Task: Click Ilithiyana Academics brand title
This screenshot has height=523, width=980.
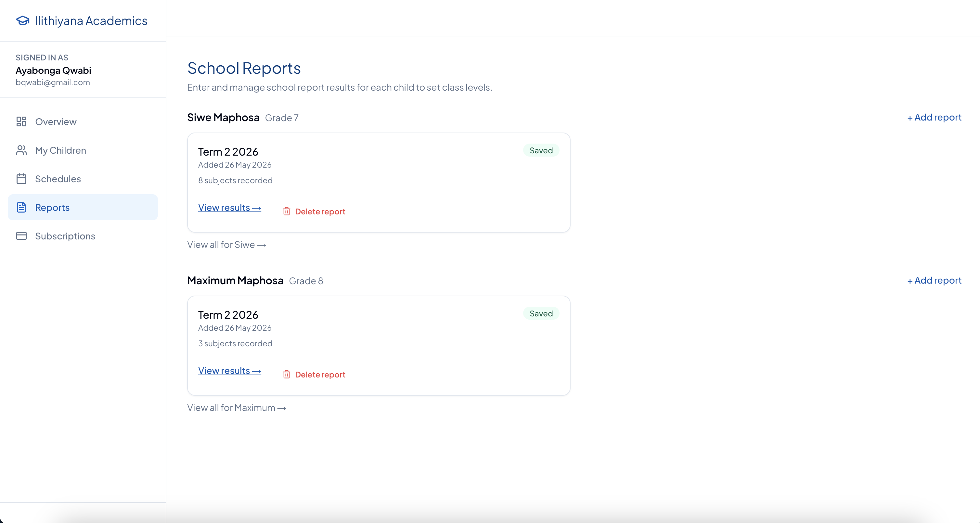Action: [91, 20]
